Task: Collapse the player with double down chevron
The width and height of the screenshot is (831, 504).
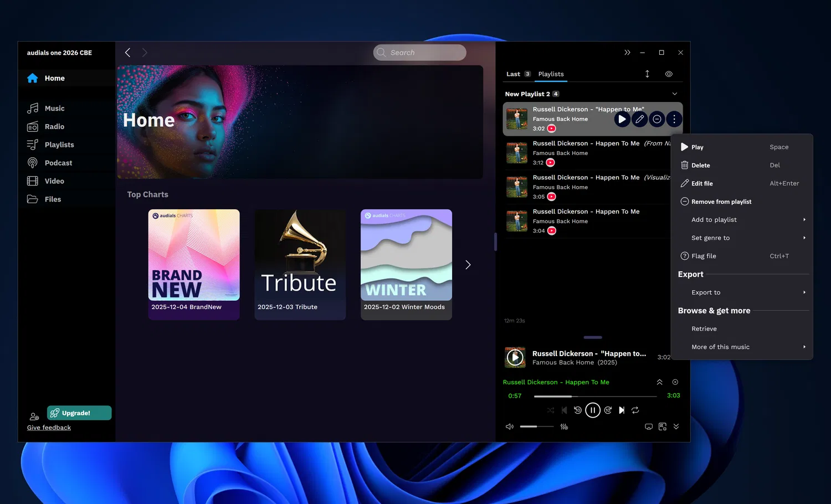Action: [676, 427]
